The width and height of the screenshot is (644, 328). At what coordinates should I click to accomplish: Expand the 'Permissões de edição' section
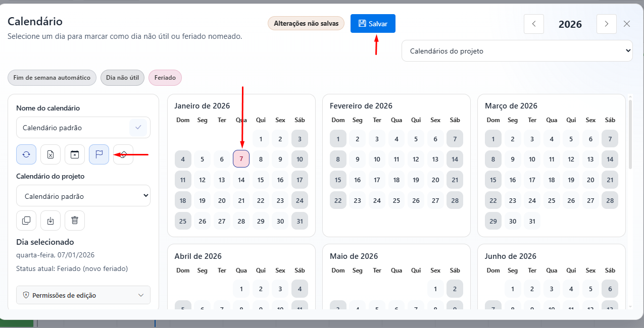click(83, 295)
